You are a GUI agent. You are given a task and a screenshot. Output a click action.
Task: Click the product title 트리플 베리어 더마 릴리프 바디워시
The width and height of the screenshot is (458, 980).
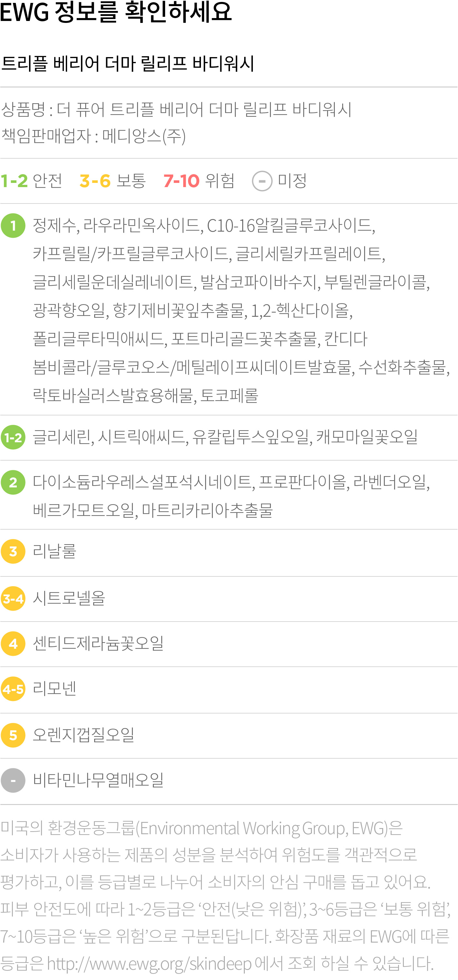127,63
